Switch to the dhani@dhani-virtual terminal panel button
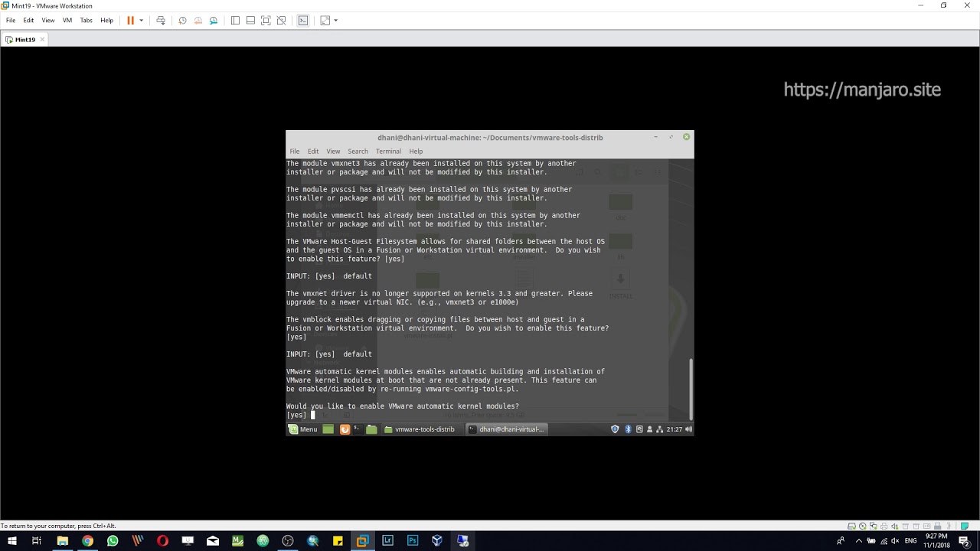Screen dimensions: 980x551 click(x=506, y=429)
